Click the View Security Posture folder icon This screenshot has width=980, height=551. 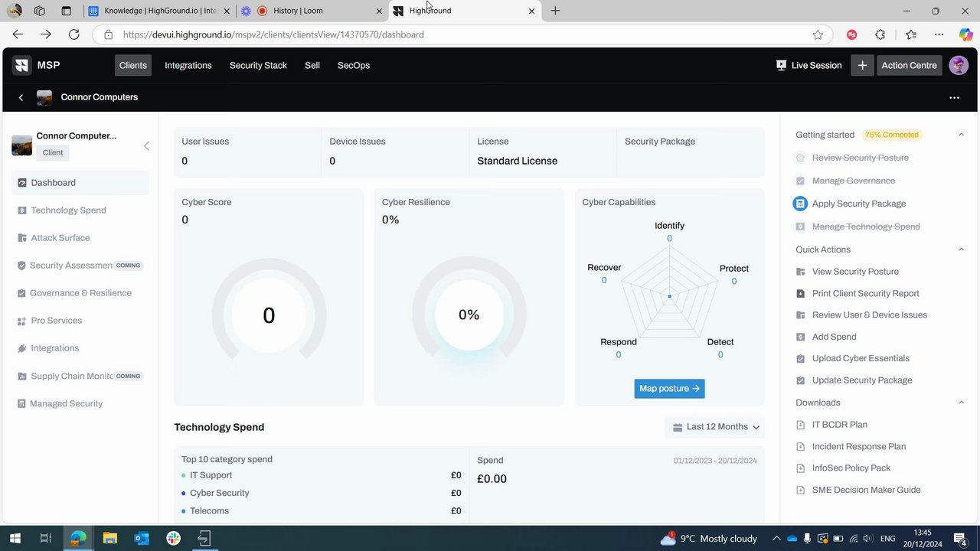tap(801, 272)
